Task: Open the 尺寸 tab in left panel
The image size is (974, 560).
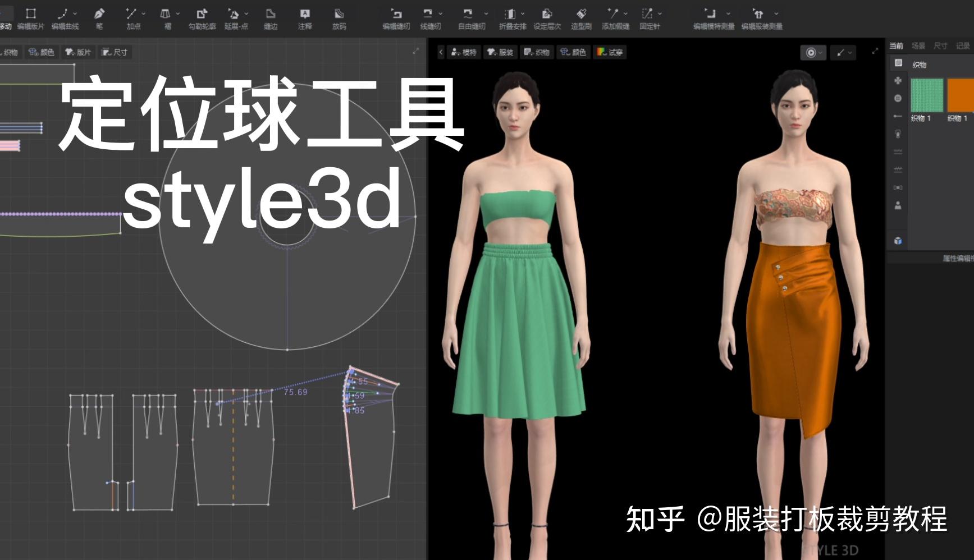Action: (x=115, y=52)
